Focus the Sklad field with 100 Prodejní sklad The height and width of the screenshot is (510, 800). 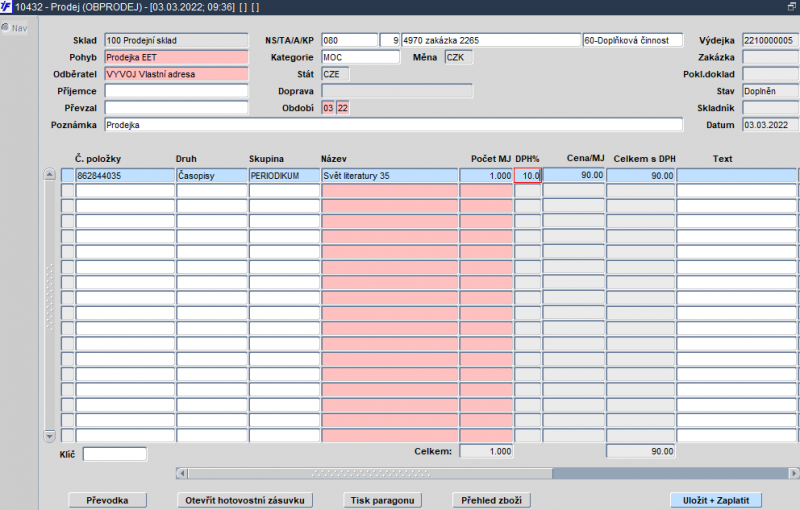pyautogui.click(x=176, y=40)
